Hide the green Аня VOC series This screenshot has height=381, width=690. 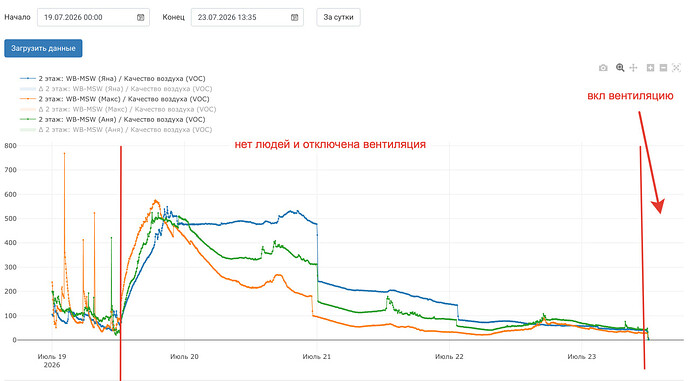point(113,119)
